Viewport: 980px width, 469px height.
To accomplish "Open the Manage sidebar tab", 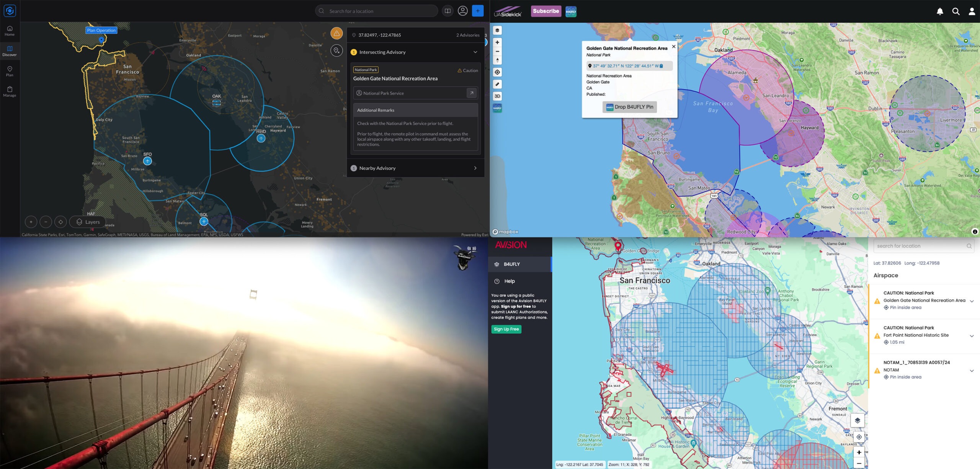I will click(10, 92).
